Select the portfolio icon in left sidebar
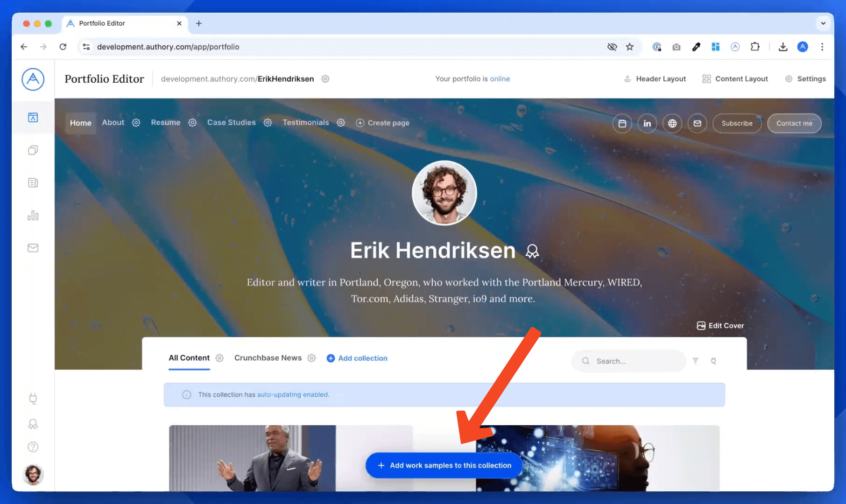This screenshot has height=504, width=846. click(33, 117)
